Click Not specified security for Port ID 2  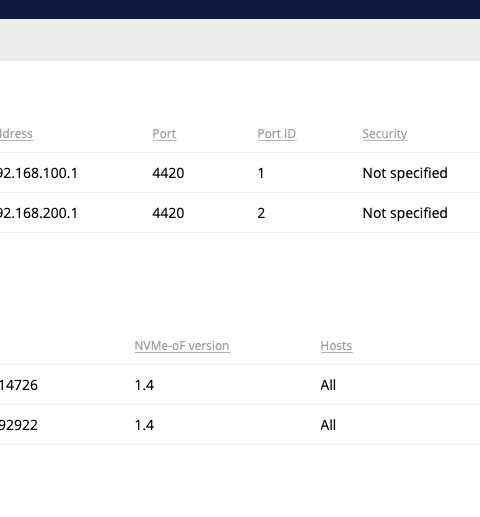405,213
